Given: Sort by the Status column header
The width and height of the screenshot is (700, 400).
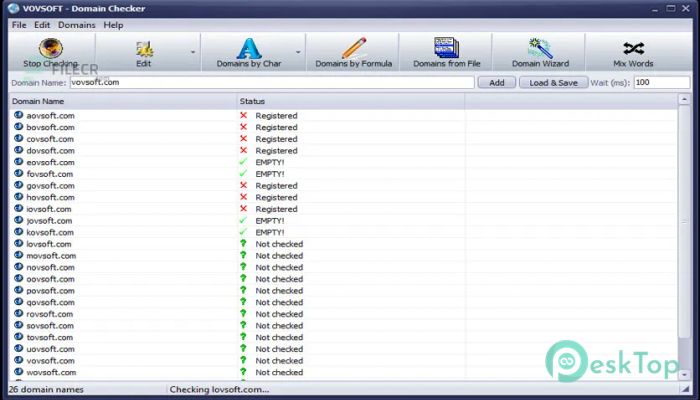Looking at the screenshot, I should pyautogui.click(x=350, y=101).
